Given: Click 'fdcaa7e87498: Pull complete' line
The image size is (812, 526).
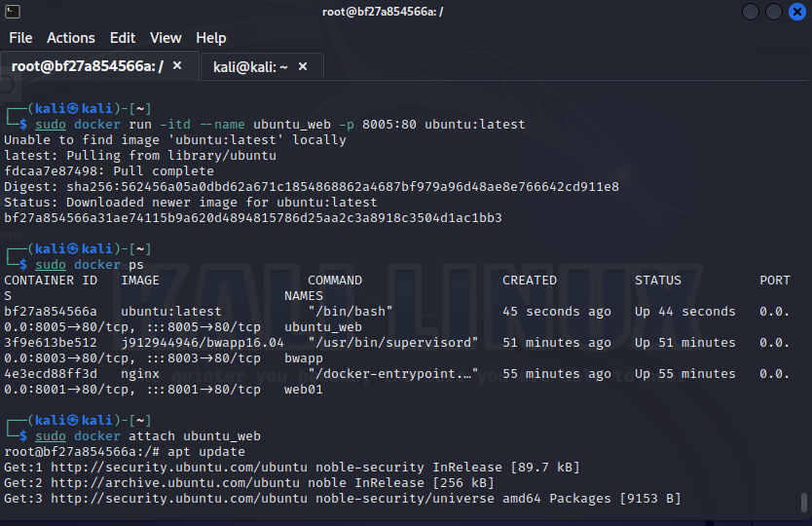Looking at the screenshot, I should [109, 171].
